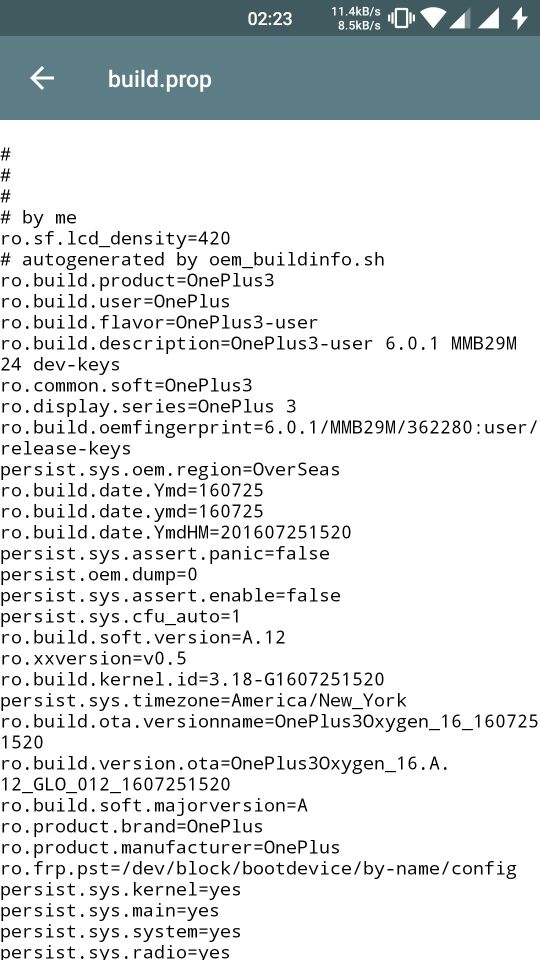
Task: Tap the persist.sys.oem.region=OverSeas line
Action: click(170, 470)
